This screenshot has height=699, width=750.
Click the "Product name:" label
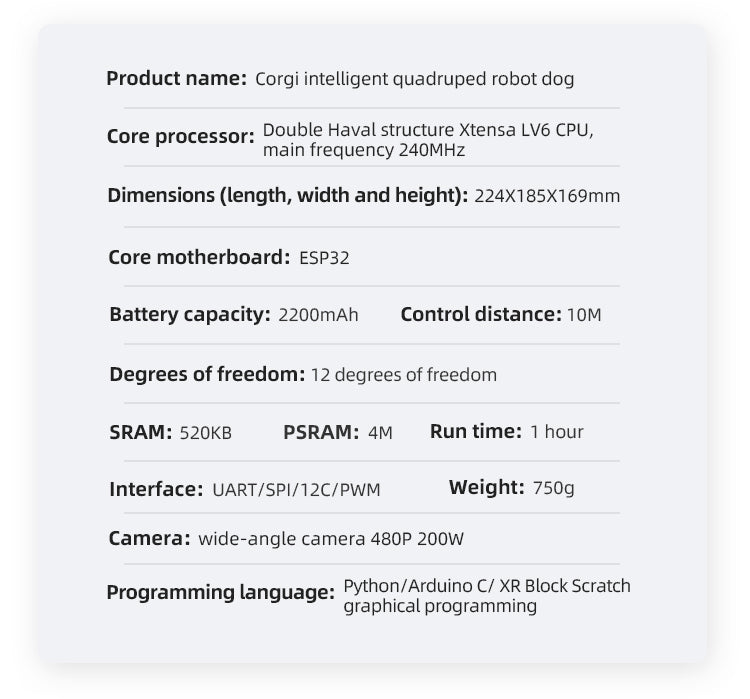[x=176, y=78]
